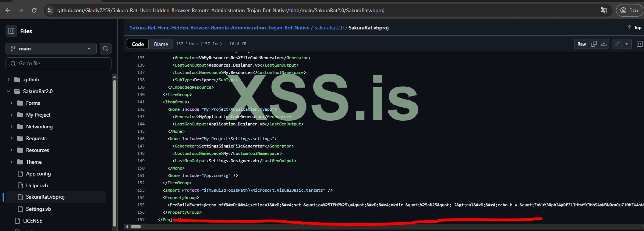Click the Theme folder icon
The image size is (644, 231).
pyautogui.click(x=20, y=162)
